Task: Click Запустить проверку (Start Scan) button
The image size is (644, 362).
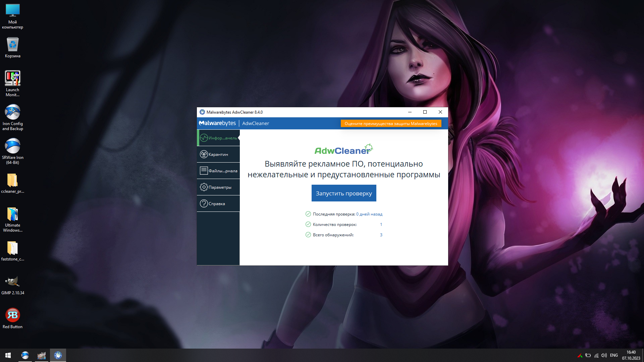Action: (344, 193)
